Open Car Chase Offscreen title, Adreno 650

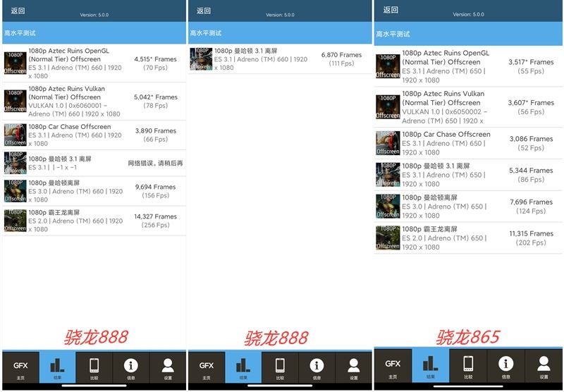(446, 134)
